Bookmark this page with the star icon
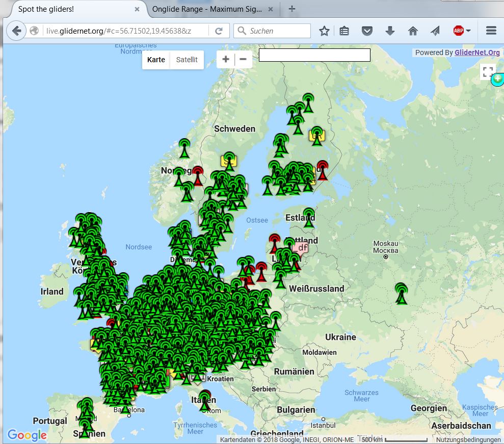504x444 pixels. [x=324, y=31]
